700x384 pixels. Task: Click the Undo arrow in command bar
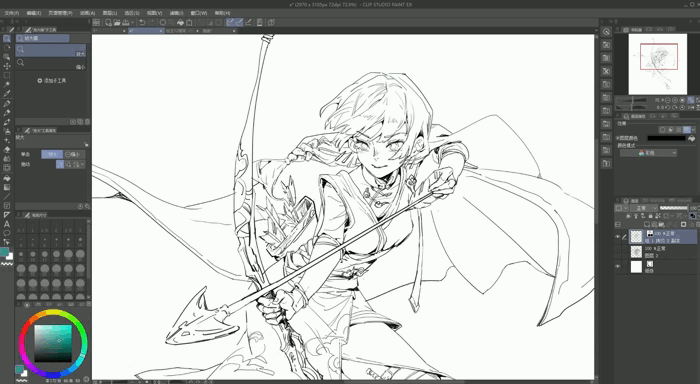click(x=142, y=22)
